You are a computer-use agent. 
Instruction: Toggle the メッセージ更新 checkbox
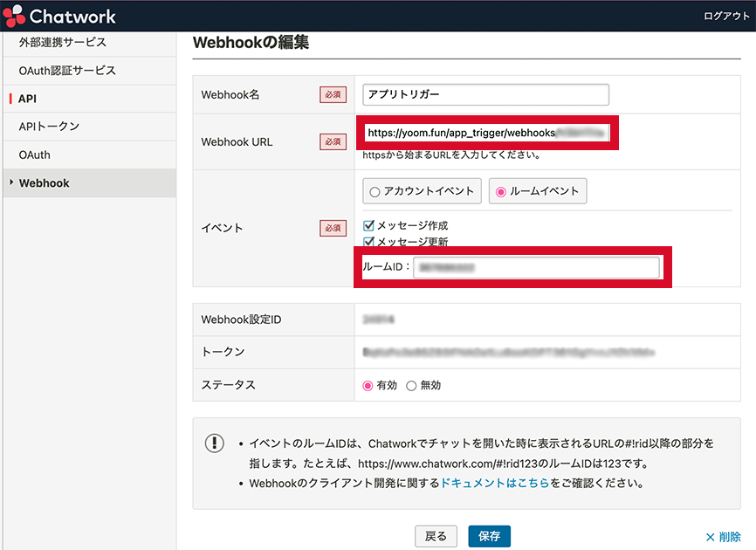click(x=369, y=241)
